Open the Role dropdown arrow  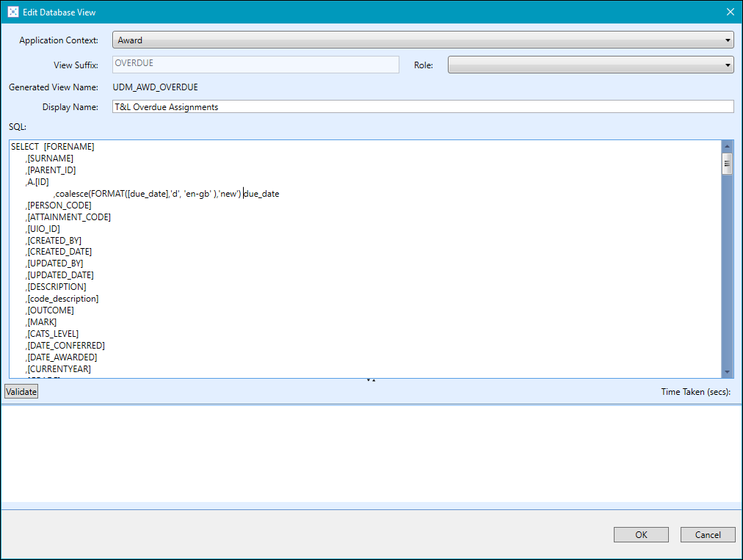(726, 64)
